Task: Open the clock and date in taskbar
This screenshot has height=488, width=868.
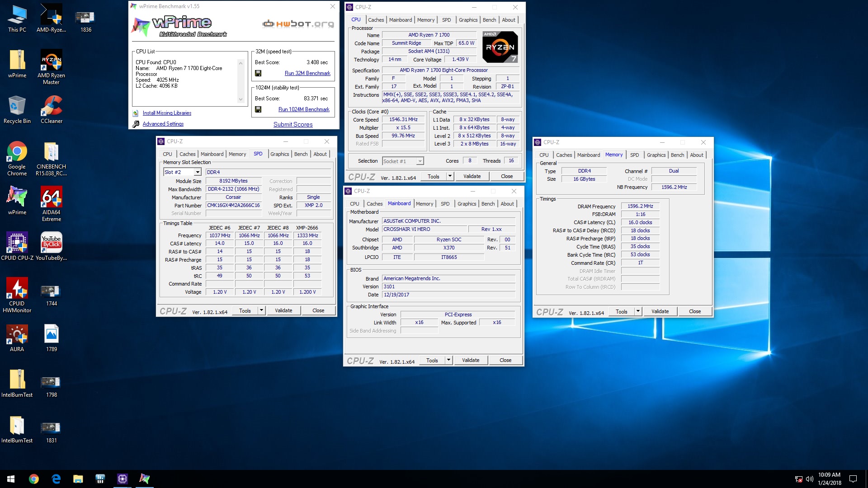Action: coord(830,479)
